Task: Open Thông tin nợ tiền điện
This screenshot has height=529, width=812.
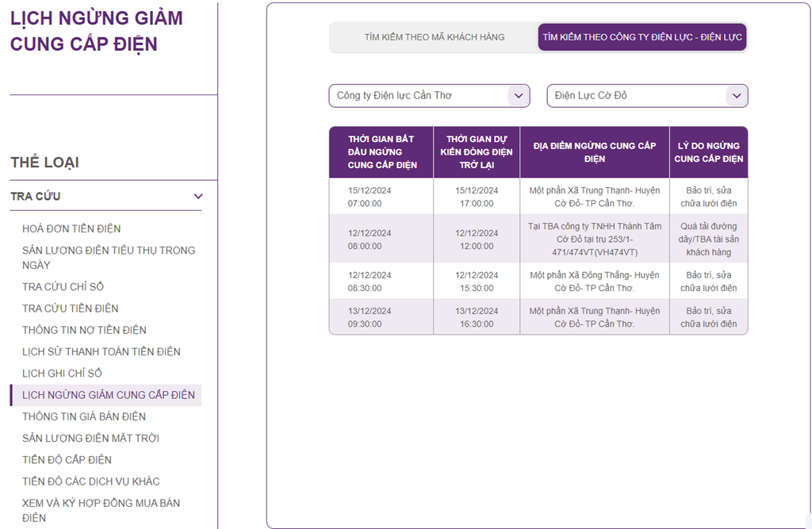Action: 84,330
